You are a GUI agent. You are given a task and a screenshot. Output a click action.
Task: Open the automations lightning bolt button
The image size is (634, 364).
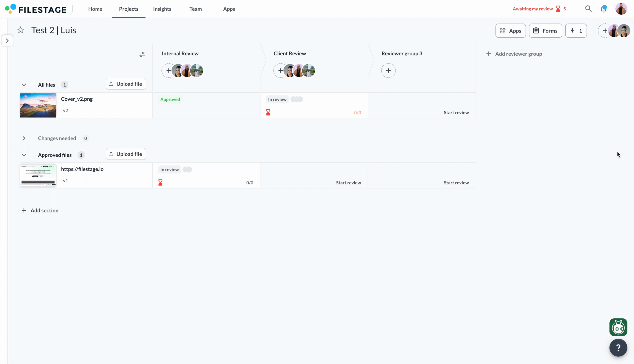[576, 31]
